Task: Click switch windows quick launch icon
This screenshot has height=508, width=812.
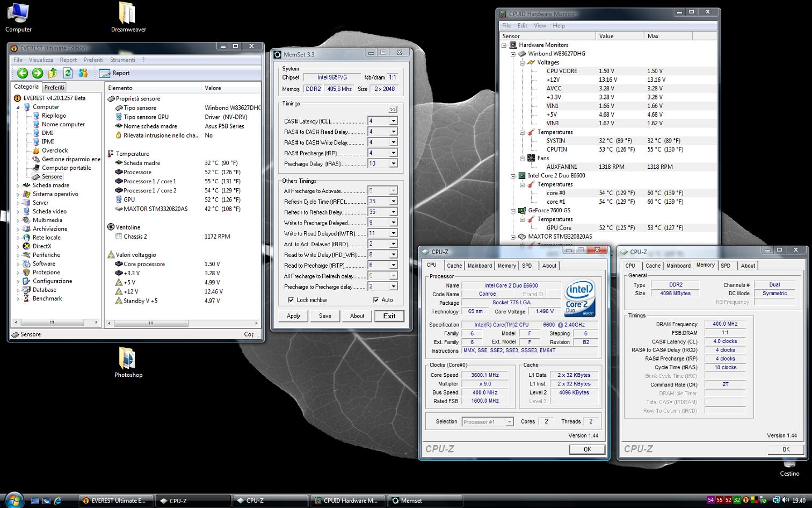Action: point(46,500)
